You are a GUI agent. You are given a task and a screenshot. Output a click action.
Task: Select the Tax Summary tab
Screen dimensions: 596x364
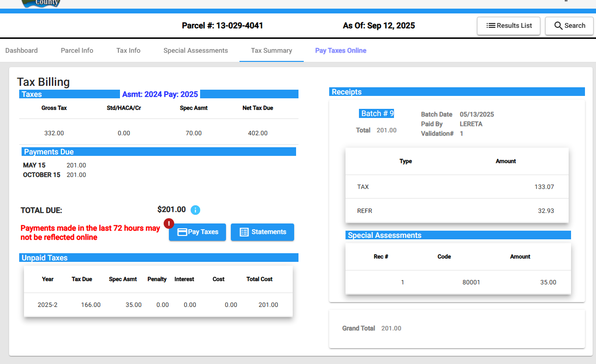pos(271,50)
